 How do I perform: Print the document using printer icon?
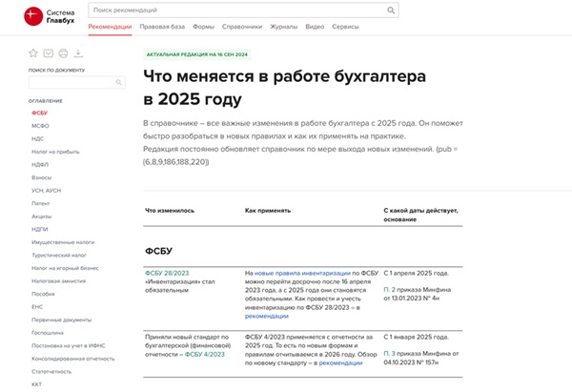[x=63, y=53]
